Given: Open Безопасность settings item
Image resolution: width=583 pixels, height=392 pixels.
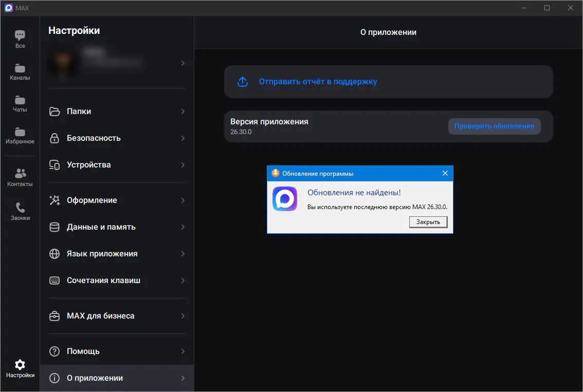Looking at the screenshot, I should pos(117,138).
